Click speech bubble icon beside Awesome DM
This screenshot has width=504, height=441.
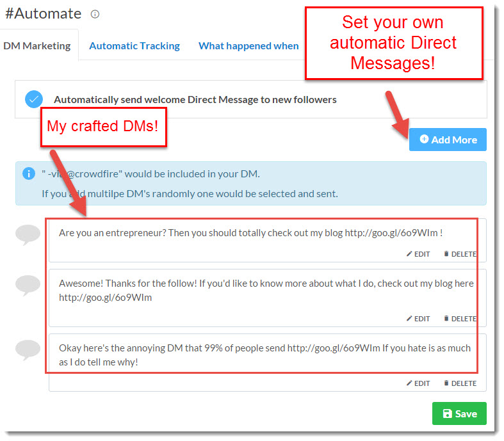point(28,285)
